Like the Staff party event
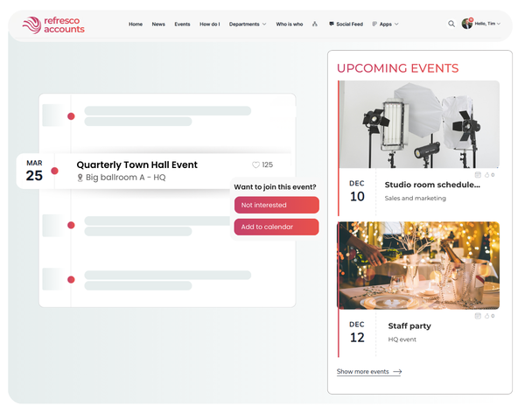This screenshot has width=525, height=420. (487, 316)
